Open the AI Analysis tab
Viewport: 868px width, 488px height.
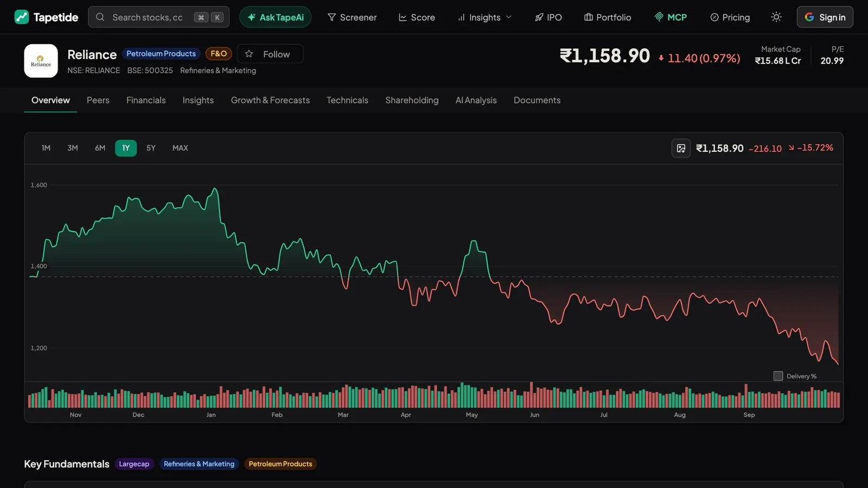[476, 100]
